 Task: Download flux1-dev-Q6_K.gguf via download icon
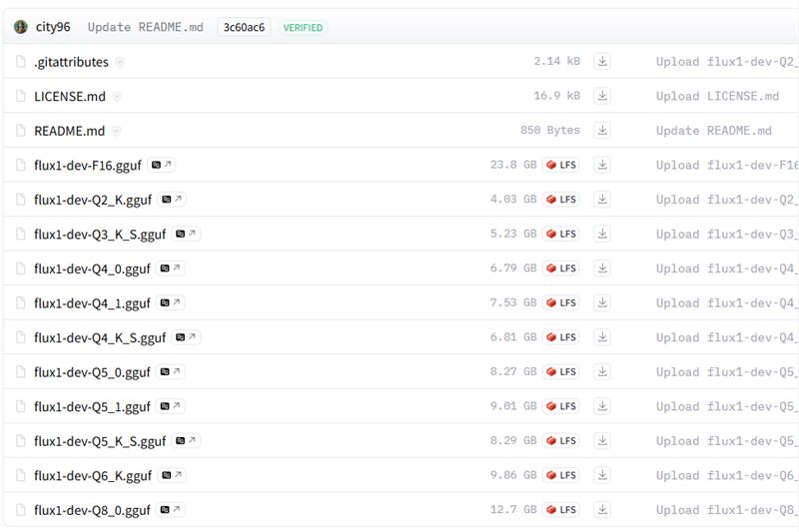tap(602, 475)
